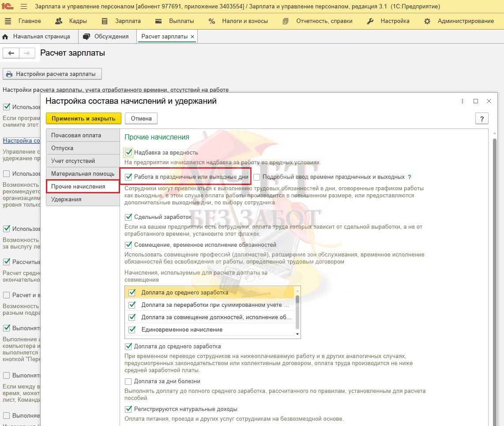
Task: Click the question mark help button
Action: [x=481, y=118]
